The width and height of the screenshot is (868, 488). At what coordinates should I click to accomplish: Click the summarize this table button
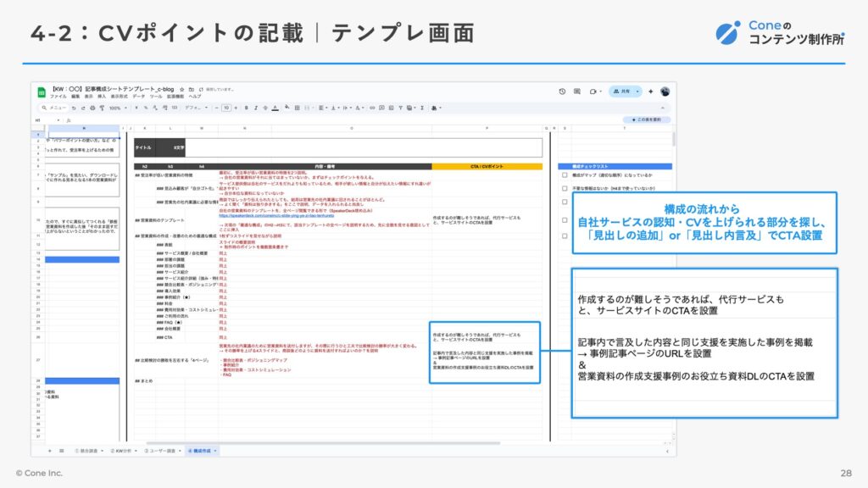click(647, 119)
